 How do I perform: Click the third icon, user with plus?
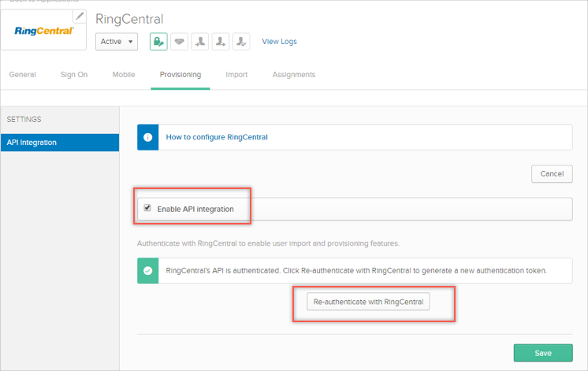tap(200, 42)
